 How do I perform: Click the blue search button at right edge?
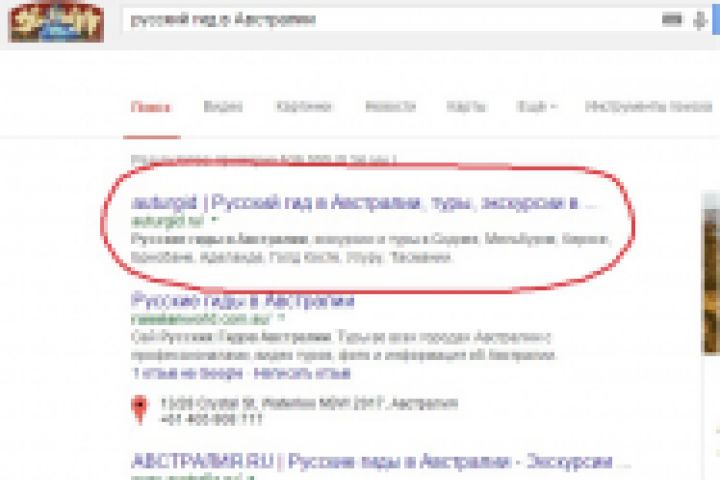716,19
